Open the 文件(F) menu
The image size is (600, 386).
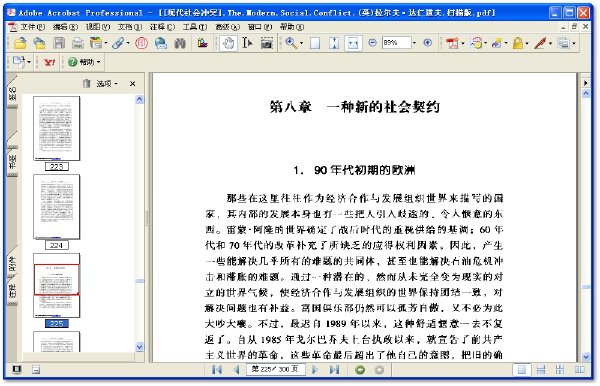(x=33, y=27)
